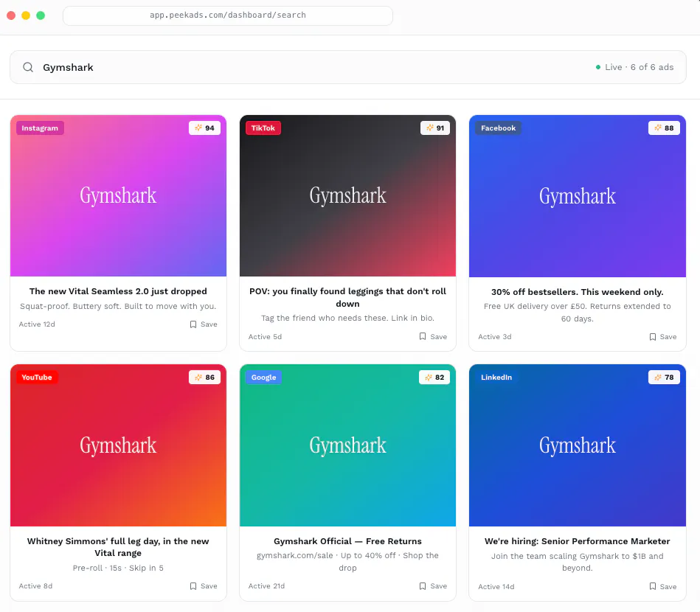This screenshot has height=612, width=700.
Task: Open '30% off bestsellers. This weekend only.' headline
Action: click(578, 291)
